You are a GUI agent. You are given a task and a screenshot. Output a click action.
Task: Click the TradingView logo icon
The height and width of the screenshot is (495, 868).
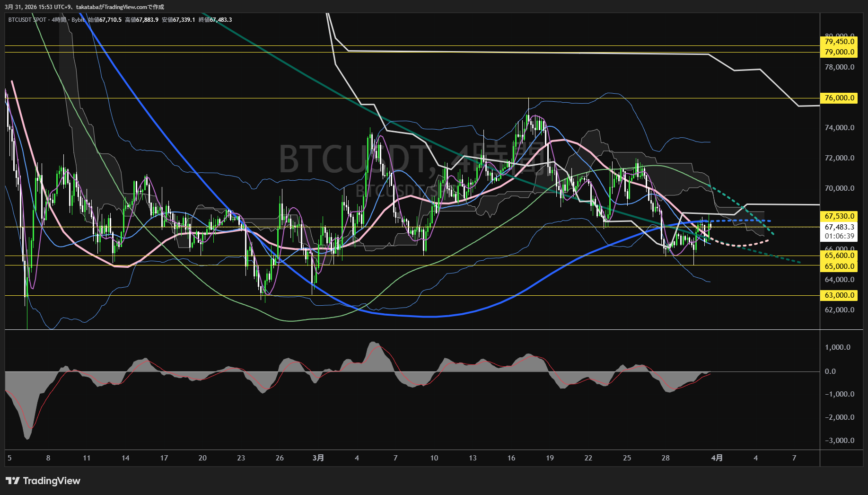point(13,481)
